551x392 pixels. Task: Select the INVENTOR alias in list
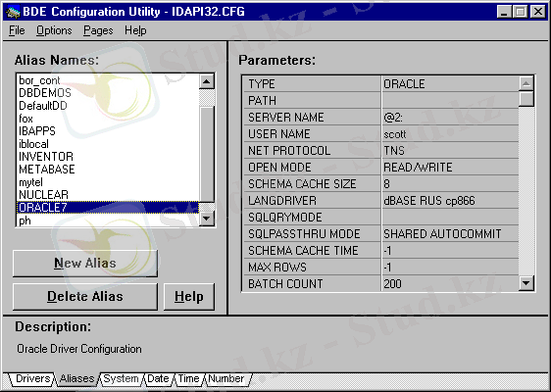46,156
